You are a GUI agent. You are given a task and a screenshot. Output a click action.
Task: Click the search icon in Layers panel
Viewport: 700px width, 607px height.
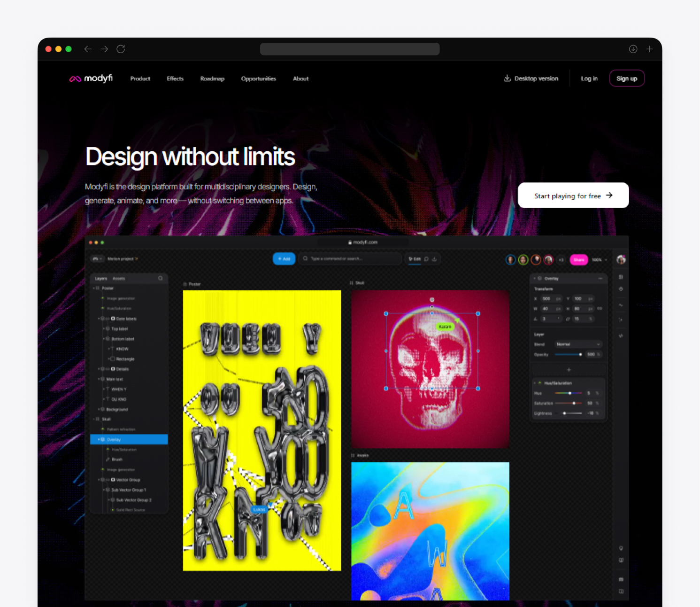[161, 278]
